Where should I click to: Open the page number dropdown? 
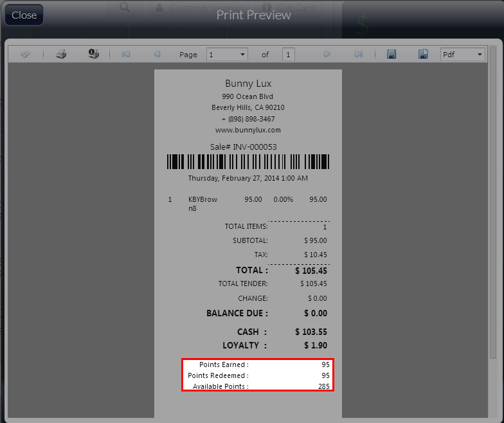[242, 55]
